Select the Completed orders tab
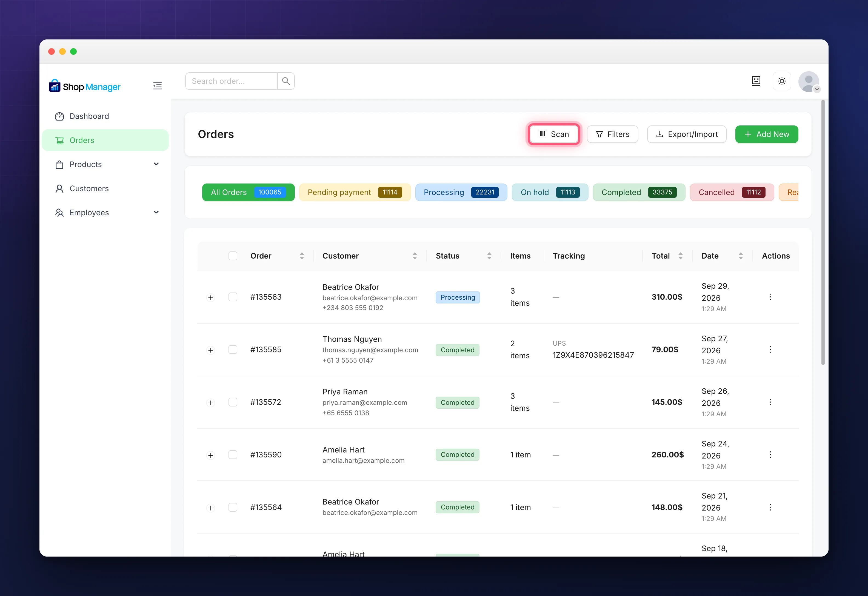The width and height of the screenshot is (868, 596). point(639,192)
